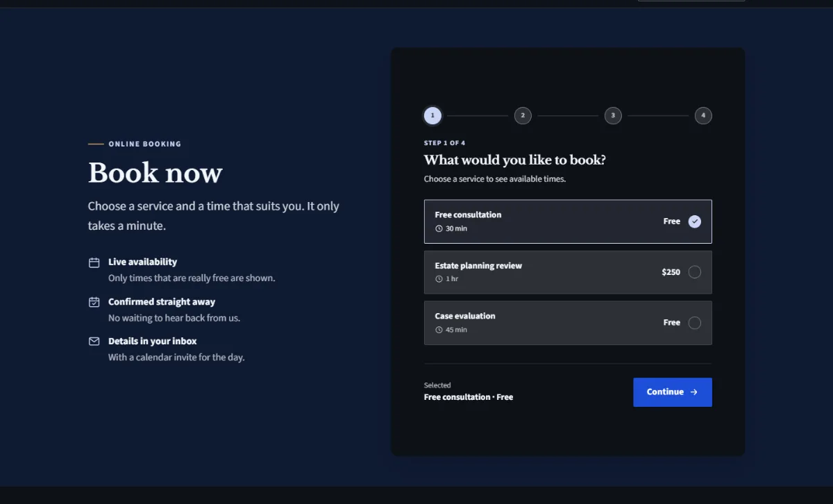Go to step 3 circle

[613, 116]
